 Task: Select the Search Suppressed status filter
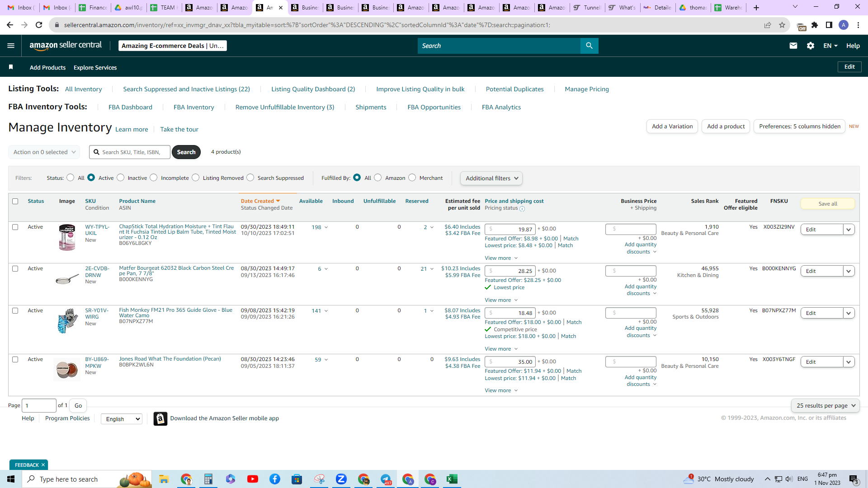pos(250,178)
